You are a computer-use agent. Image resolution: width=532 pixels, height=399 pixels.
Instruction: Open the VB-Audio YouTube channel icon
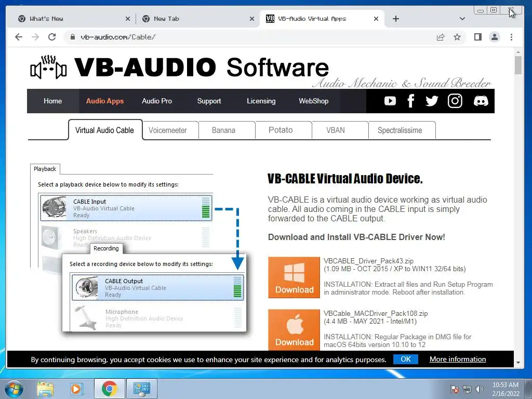click(390, 101)
